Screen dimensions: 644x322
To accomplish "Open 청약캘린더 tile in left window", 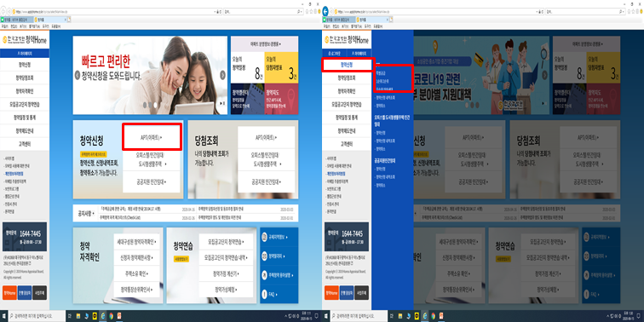I will pyautogui.click(x=247, y=99).
